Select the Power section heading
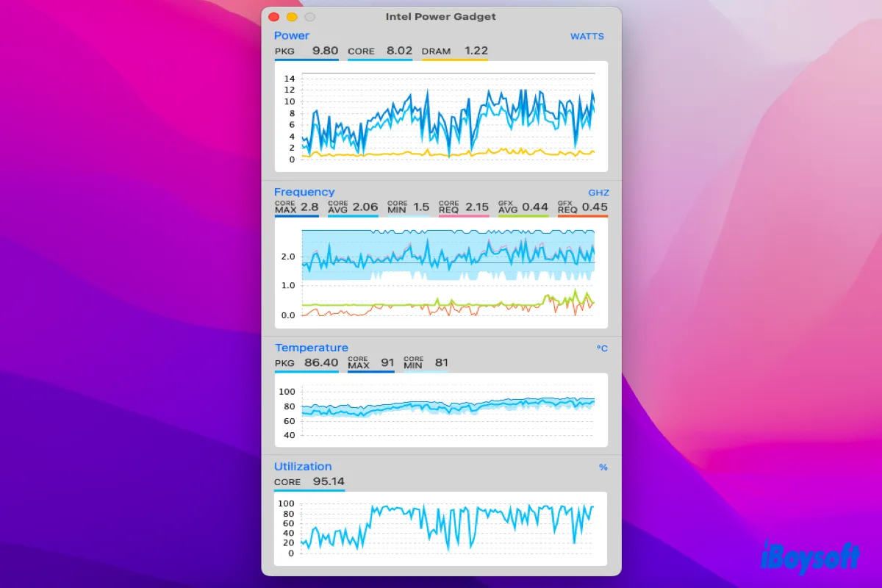 tap(292, 35)
